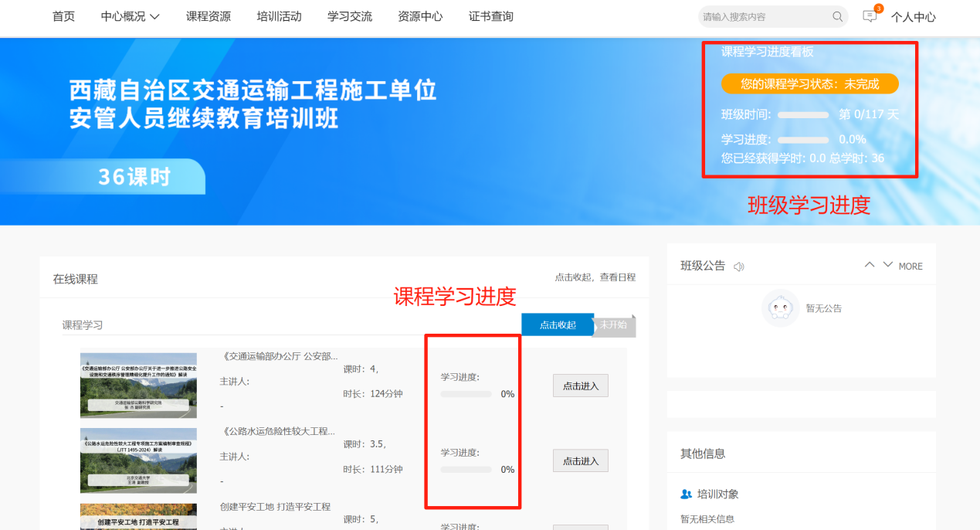Viewport: 980px width, 530px height.
Task: Collapse course list with blue 点击收起
Action: click(558, 325)
